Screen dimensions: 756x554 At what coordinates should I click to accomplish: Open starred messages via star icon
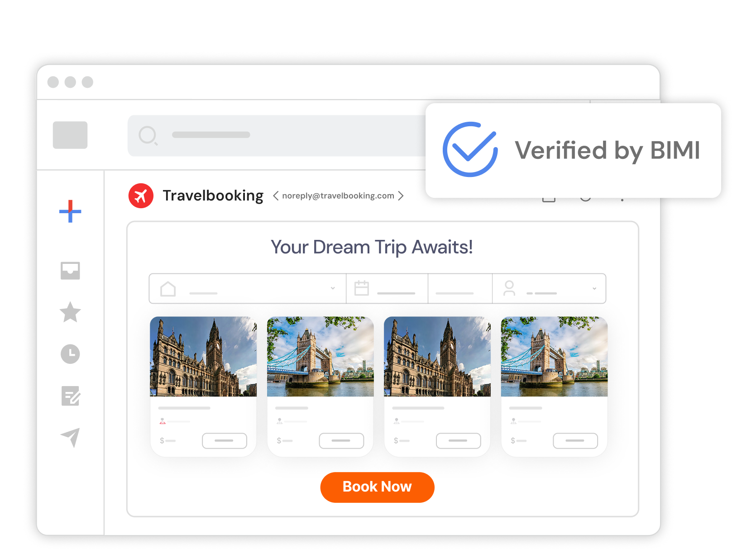click(x=70, y=312)
